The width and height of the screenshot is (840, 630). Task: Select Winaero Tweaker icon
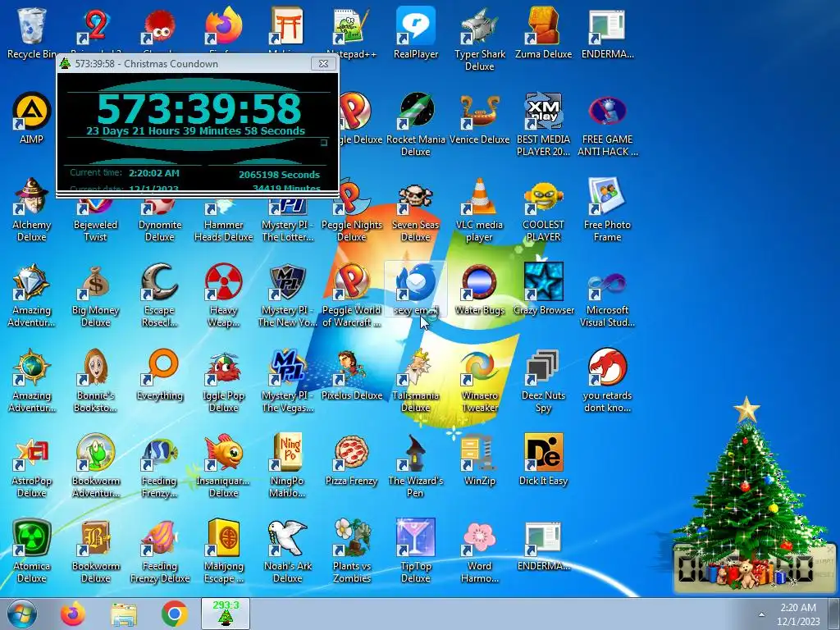(479, 381)
